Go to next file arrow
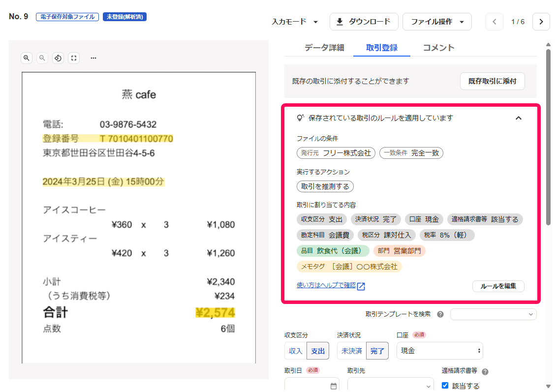The width and height of the screenshot is (556, 392). pyautogui.click(x=541, y=22)
